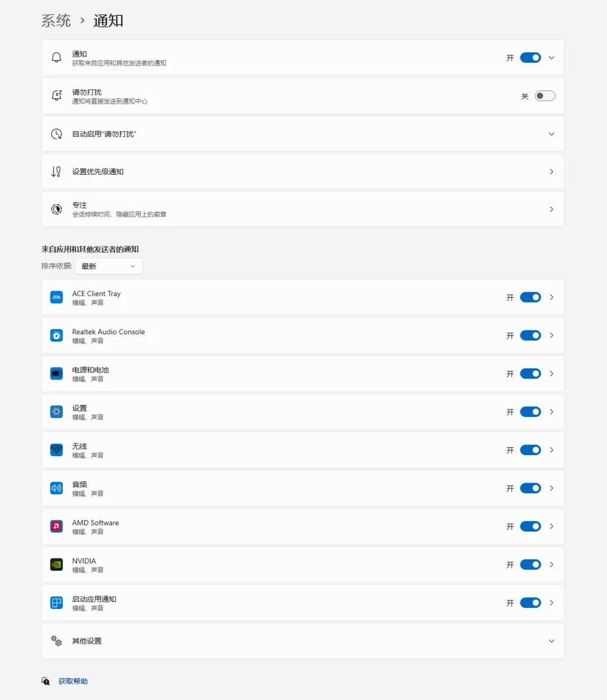Open the 设置优先级通知 page
The image size is (607, 700).
click(302, 172)
